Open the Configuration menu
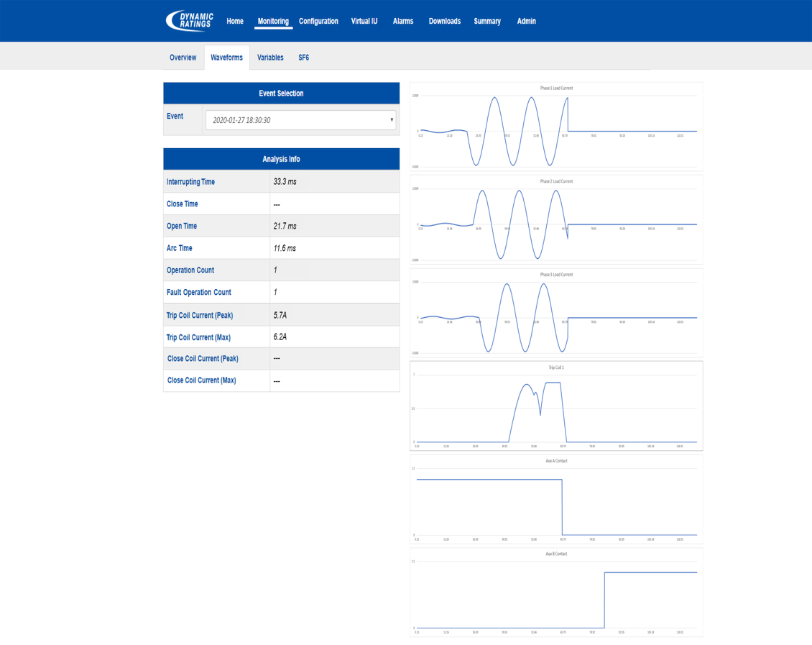This screenshot has height=645, width=812. click(318, 21)
